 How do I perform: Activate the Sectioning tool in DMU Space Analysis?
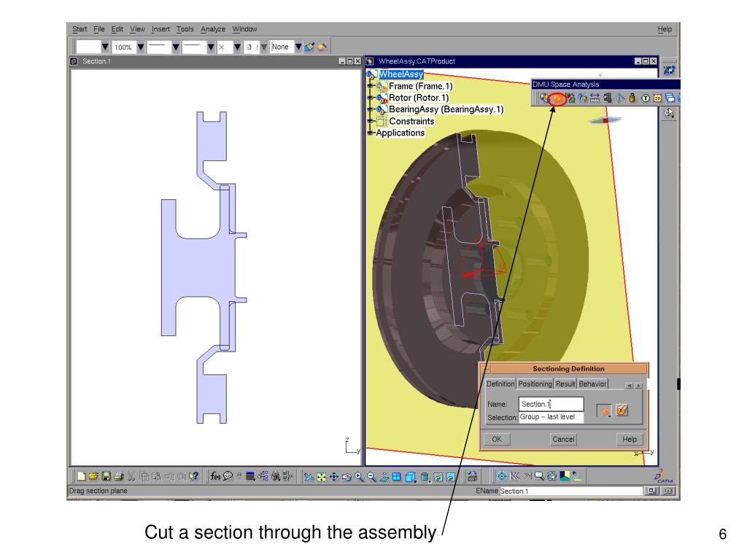click(557, 98)
